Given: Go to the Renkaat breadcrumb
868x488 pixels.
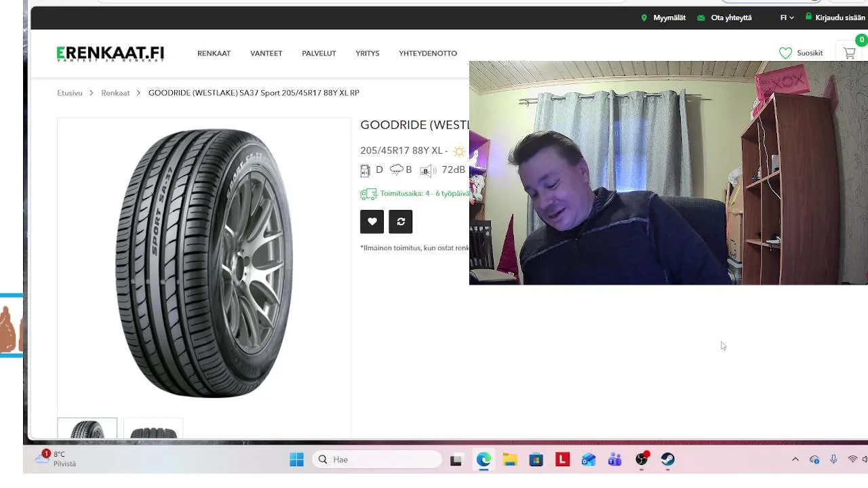Looking at the screenshot, I should (x=115, y=93).
